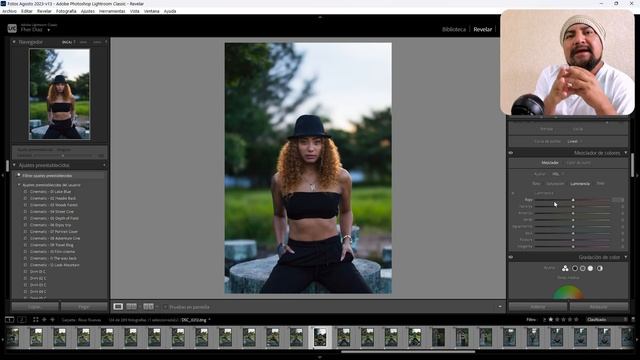The width and height of the screenshot is (640, 360).
Task: Open the Ajustar HSL dropdown
Action: click(x=557, y=174)
